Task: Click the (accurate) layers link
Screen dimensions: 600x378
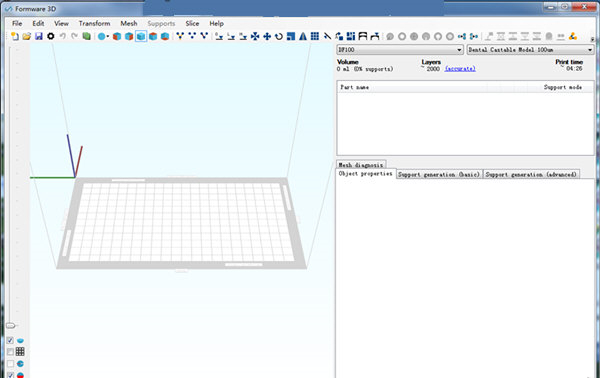Action: click(460, 69)
